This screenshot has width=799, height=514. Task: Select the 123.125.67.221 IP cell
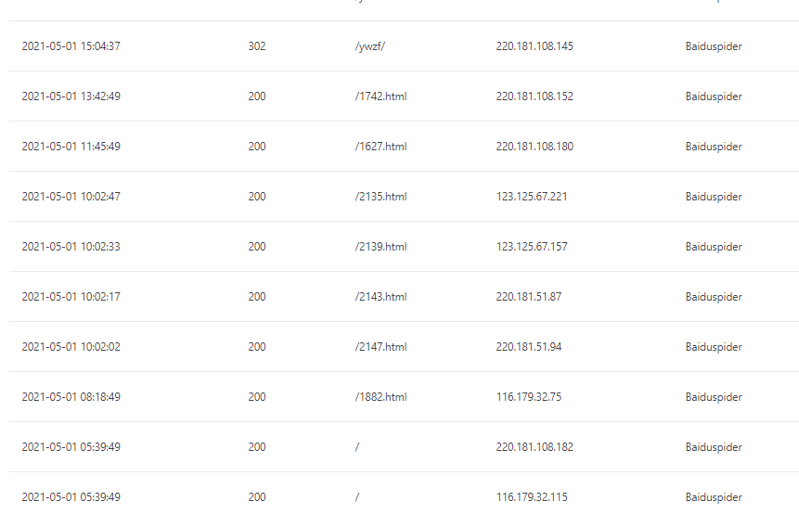tap(531, 197)
